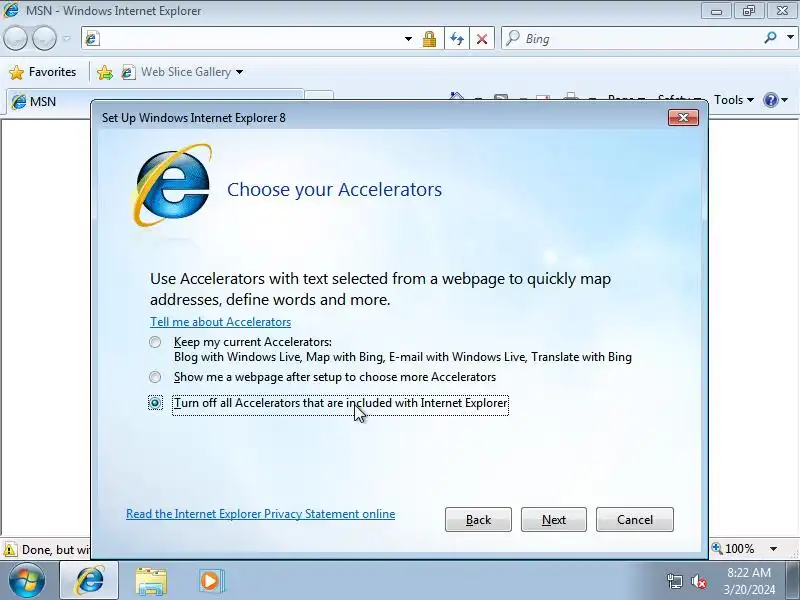Image resolution: width=800 pixels, height=600 pixels.
Task: Select Turn off all Accelerators radio button
Action: pos(155,403)
